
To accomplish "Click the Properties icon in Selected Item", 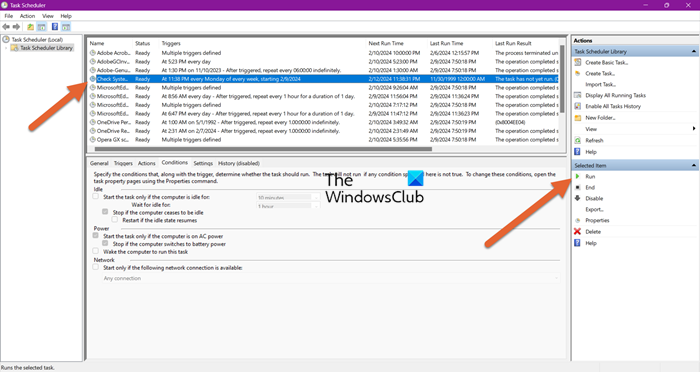I will (x=578, y=220).
